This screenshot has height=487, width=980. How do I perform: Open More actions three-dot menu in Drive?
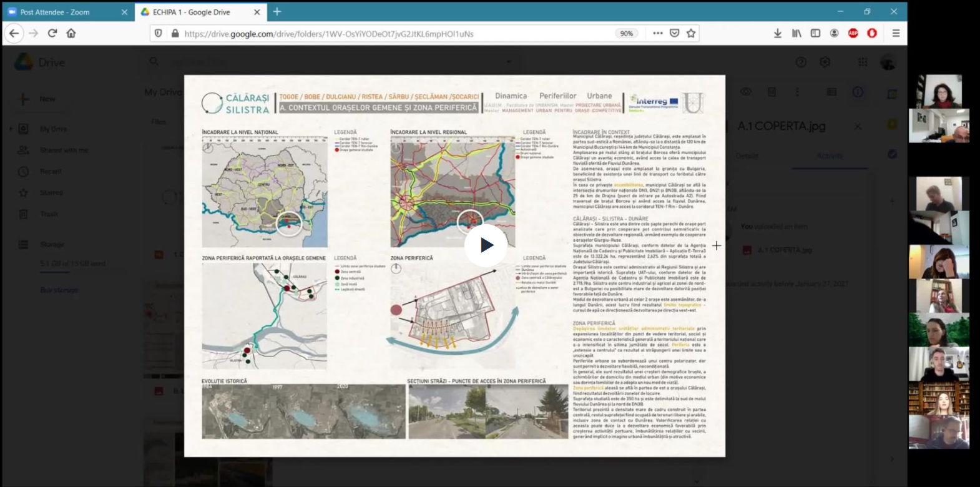[x=797, y=92]
